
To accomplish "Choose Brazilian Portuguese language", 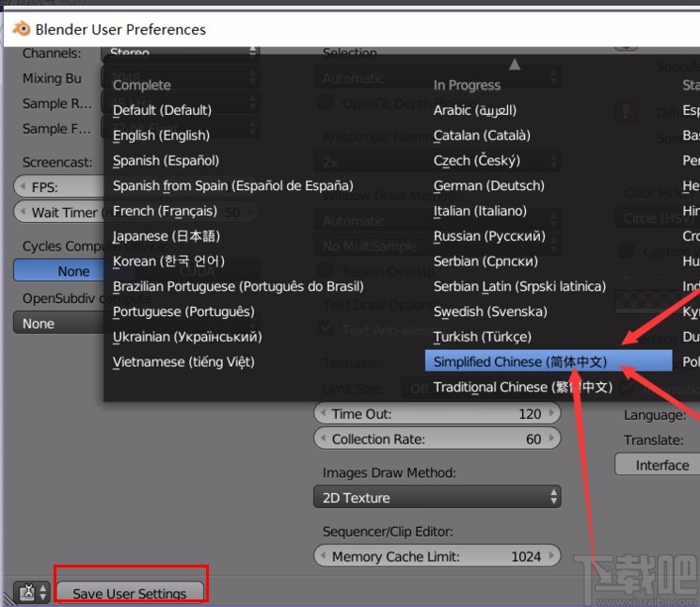I will [238, 286].
